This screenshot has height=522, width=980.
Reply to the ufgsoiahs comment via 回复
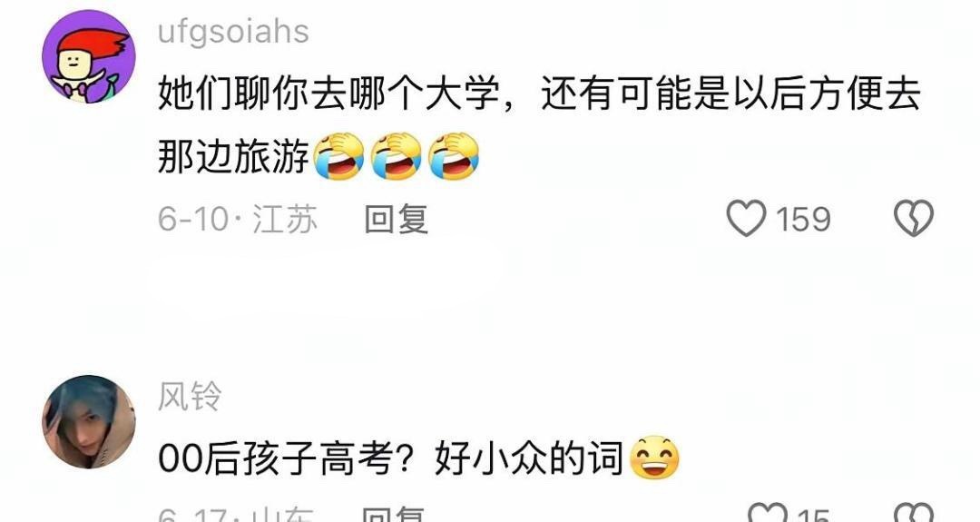click(x=397, y=220)
